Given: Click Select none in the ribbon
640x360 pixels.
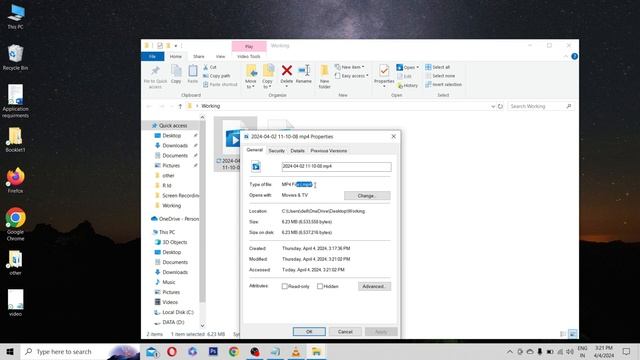Looking at the screenshot, I should tap(440, 76).
